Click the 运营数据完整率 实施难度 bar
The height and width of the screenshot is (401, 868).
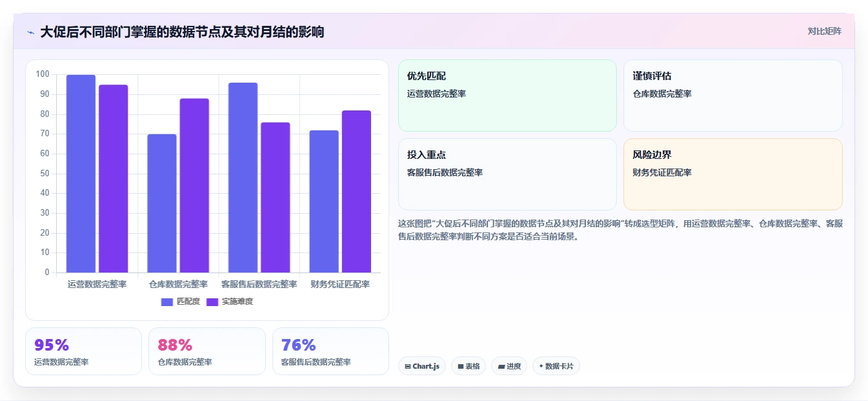[x=114, y=179]
